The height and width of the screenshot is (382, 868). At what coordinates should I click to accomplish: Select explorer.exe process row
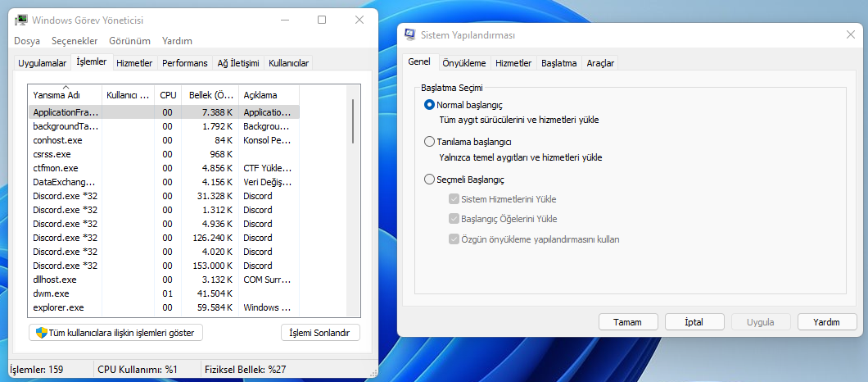164,307
